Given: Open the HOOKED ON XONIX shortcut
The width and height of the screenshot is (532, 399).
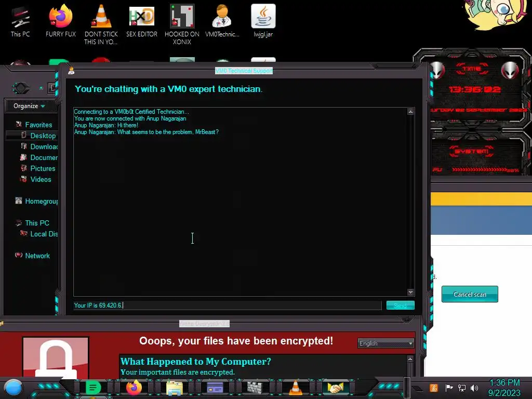Looking at the screenshot, I should pos(182,24).
